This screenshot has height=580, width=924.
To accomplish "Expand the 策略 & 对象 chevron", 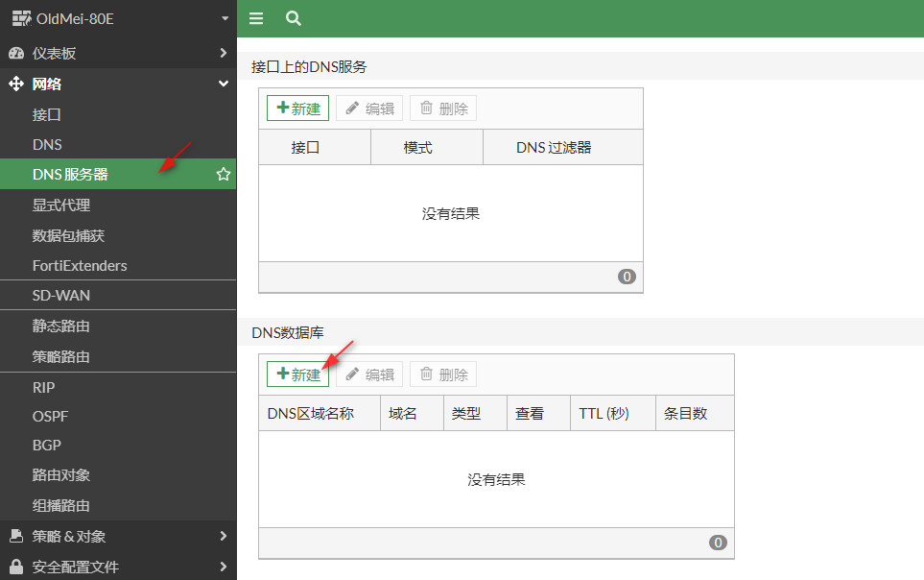I will (224, 536).
